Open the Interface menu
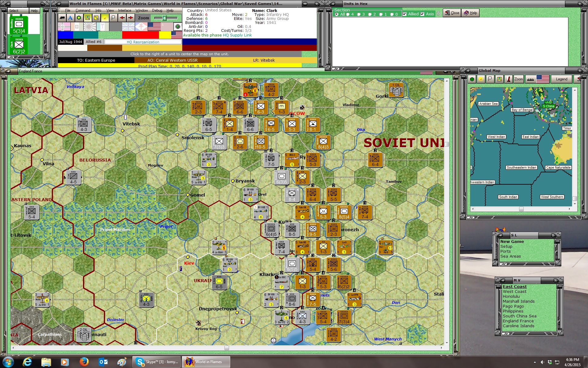This screenshot has width=588, height=368. point(125,10)
